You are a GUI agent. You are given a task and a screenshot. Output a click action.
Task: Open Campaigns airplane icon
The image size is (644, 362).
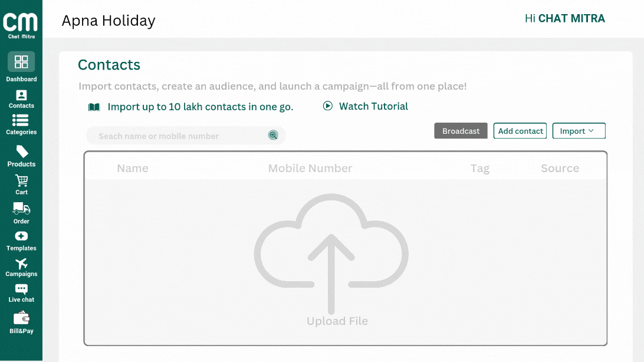pyautogui.click(x=21, y=264)
